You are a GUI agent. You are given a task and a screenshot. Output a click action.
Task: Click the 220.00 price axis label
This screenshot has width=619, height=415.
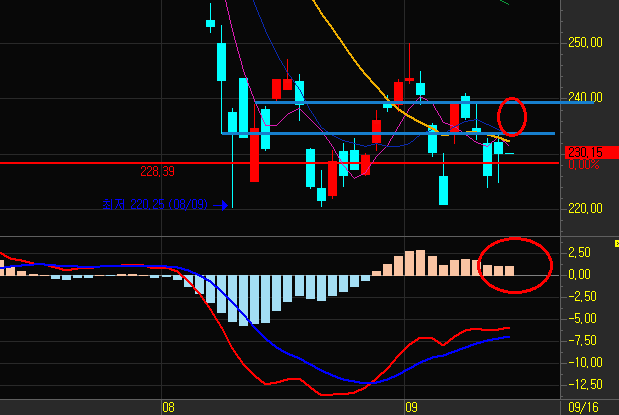coord(584,209)
